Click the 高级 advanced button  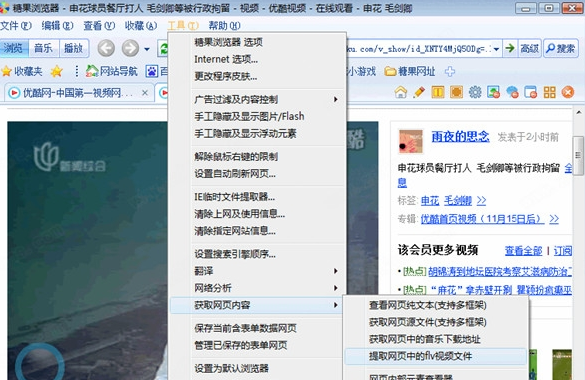tap(529, 48)
